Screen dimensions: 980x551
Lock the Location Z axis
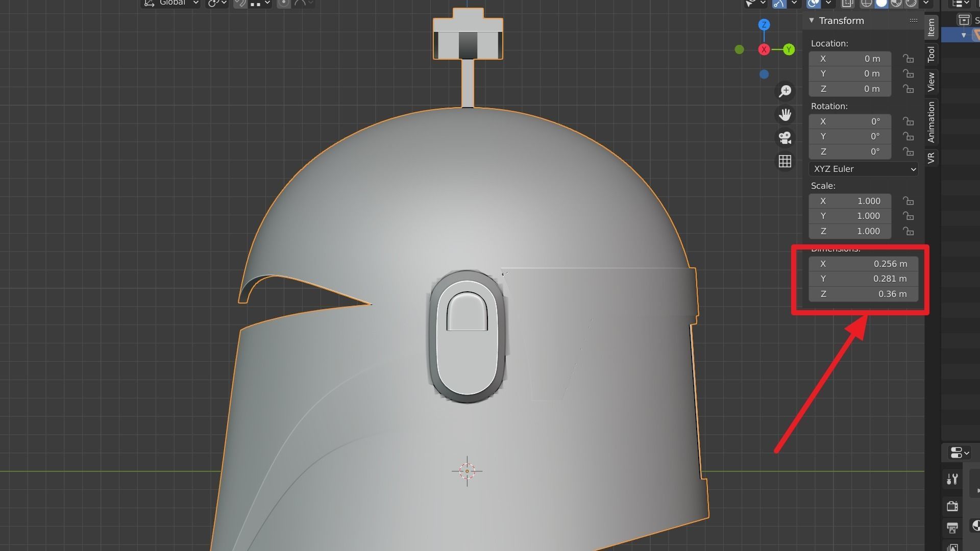908,89
